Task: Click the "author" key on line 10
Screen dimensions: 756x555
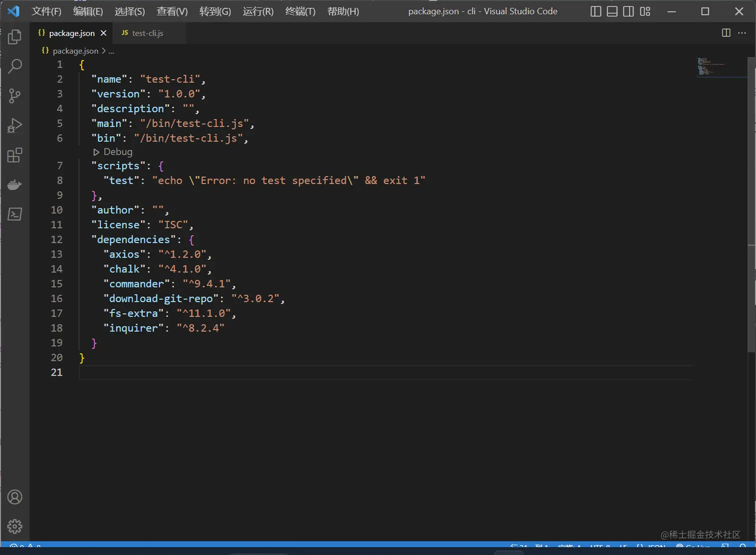Action: point(115,209)
